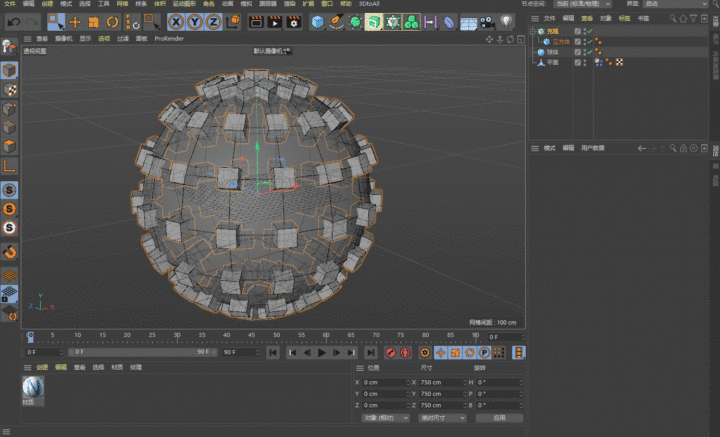Click the 应用 apply button in coordinates panel
This screenshot has width=720, height=437.
tap(500, 418)
